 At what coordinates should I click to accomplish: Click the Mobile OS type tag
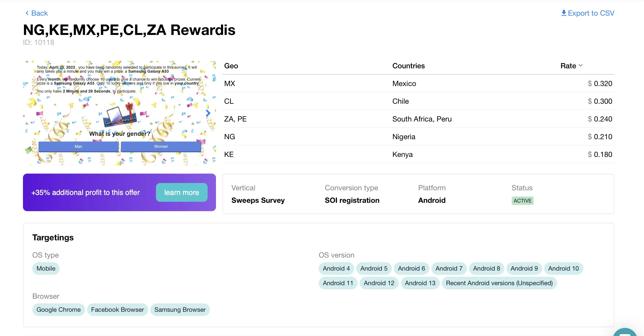pos(46,268)
